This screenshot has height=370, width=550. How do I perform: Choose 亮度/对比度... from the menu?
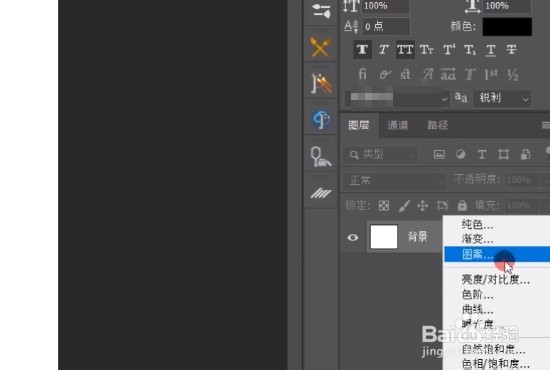click(497, 280)
